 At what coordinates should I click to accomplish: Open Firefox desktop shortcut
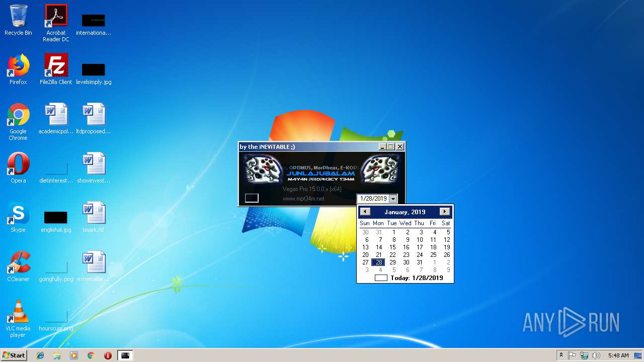pos(18,69)
